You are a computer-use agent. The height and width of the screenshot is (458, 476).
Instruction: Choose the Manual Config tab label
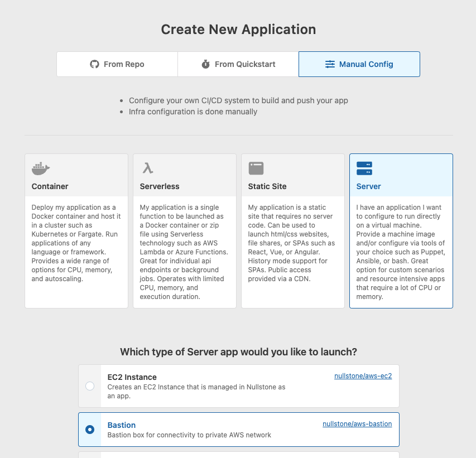[366, 64]
